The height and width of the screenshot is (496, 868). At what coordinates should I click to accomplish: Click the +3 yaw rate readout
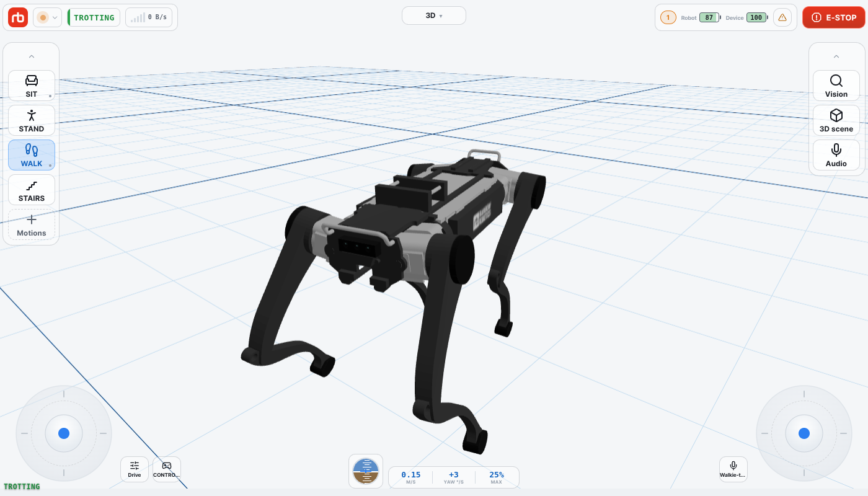(x=454, y=477)
